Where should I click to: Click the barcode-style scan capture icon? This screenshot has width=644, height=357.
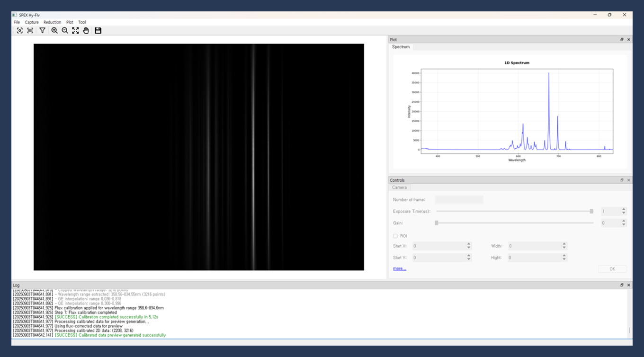click(30, 30)
